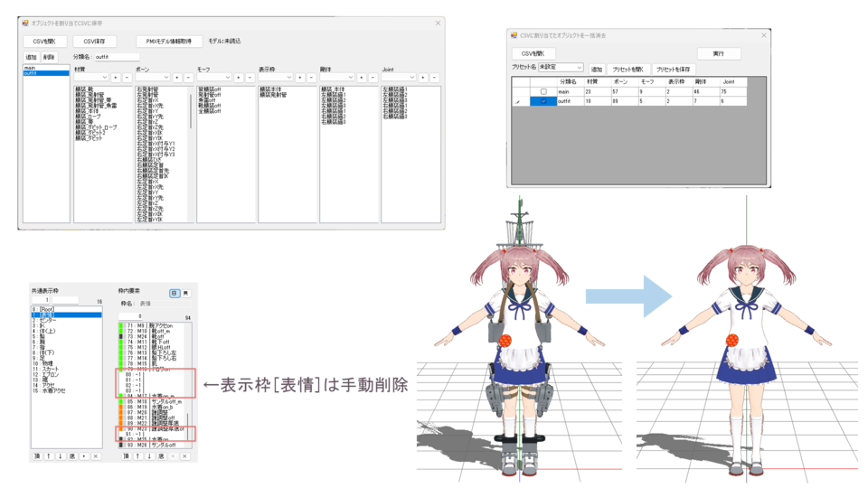Click the + button beside the Joint dropdown
This screenshot has height=488, width=868.
coord(423,78)
